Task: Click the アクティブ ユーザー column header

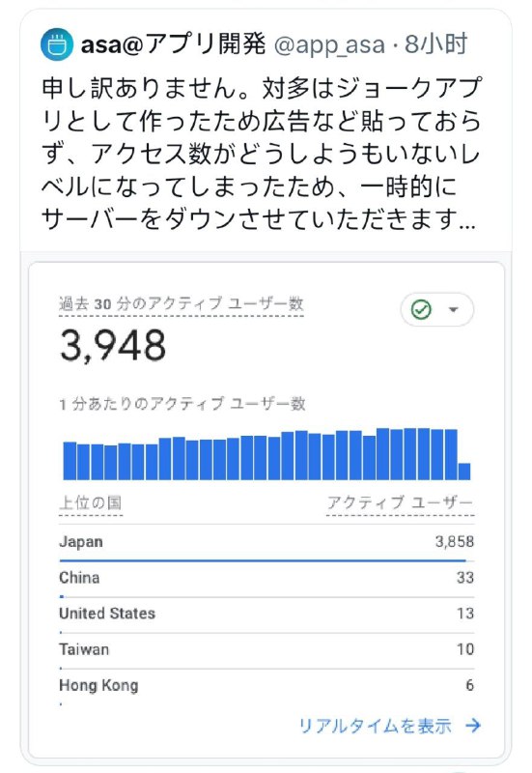Action: [400, 503]
